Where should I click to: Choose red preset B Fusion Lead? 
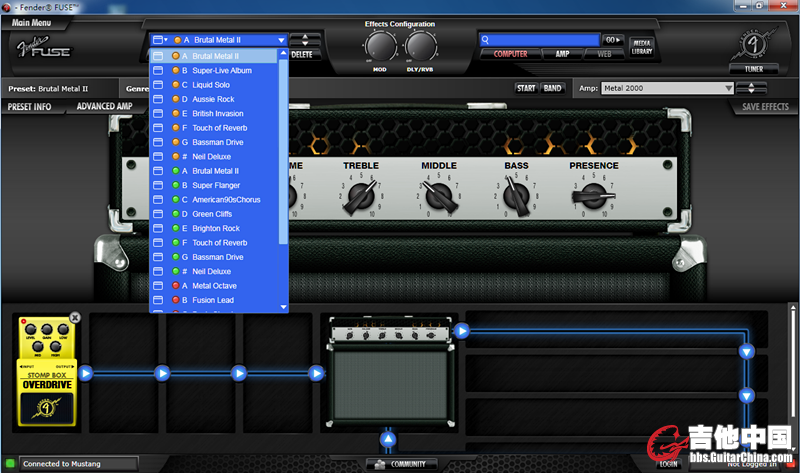tap(214, 300)
